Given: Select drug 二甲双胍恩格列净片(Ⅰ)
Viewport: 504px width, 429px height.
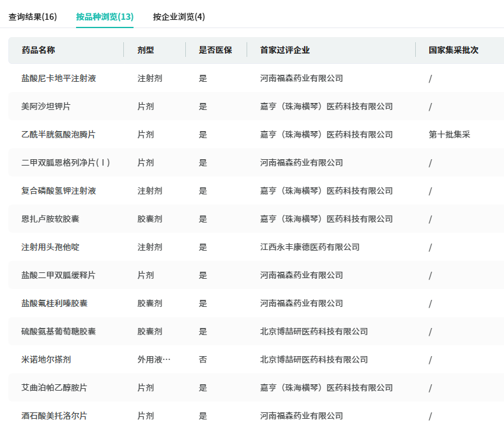Looking at the screenshot, I should tap(66, 163).
